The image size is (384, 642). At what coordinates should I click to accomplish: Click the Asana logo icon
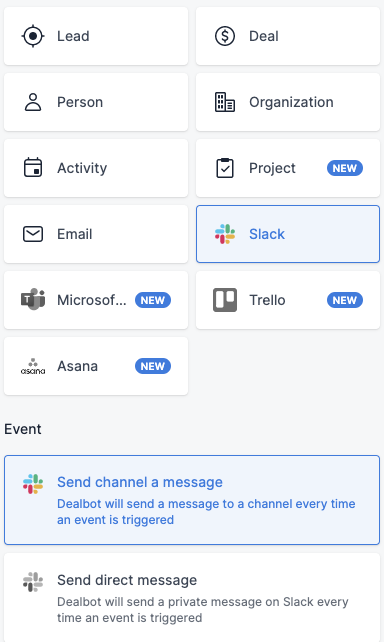(x=33, y=366)
